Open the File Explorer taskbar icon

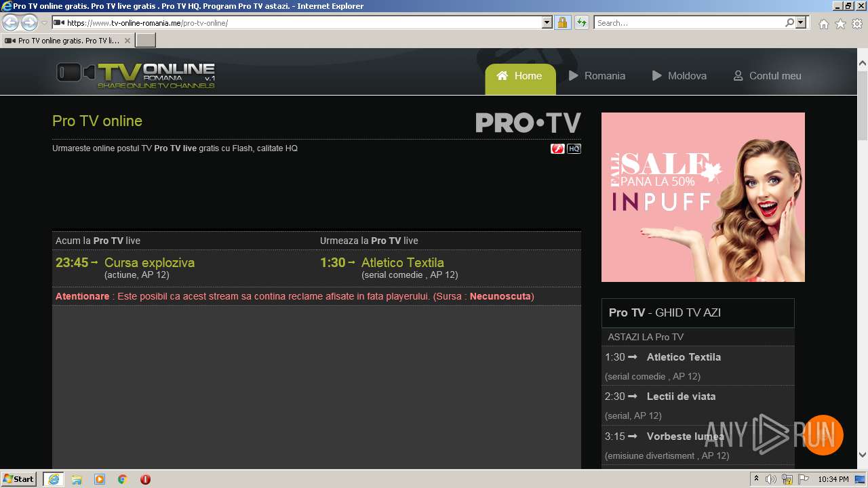pyautogui.click(x=77, y=479)
